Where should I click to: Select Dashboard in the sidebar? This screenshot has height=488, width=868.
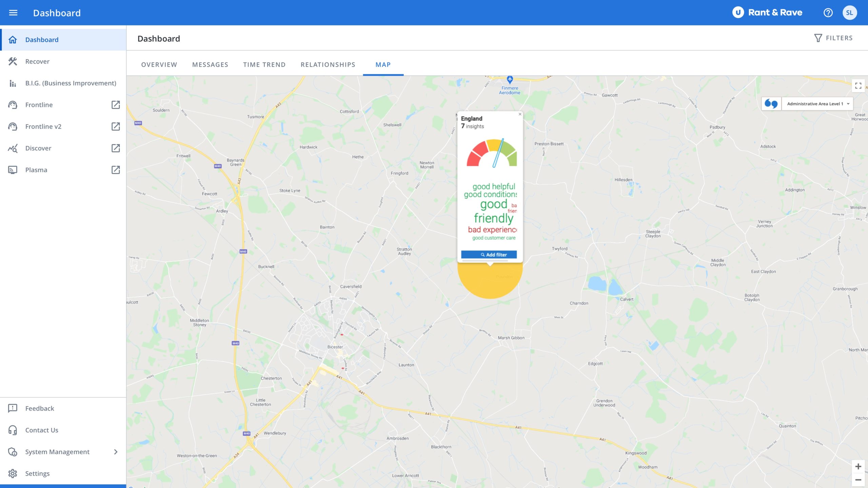point(63,40)
